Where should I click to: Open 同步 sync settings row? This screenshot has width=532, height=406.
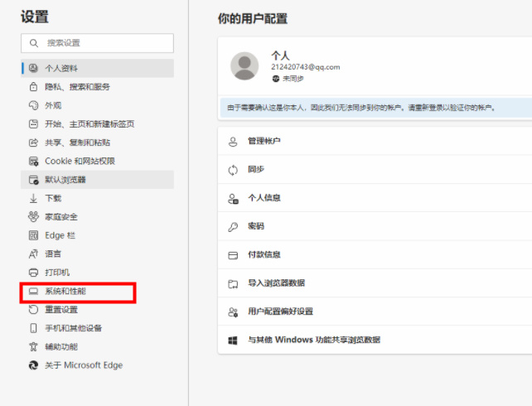click(375, 170)
